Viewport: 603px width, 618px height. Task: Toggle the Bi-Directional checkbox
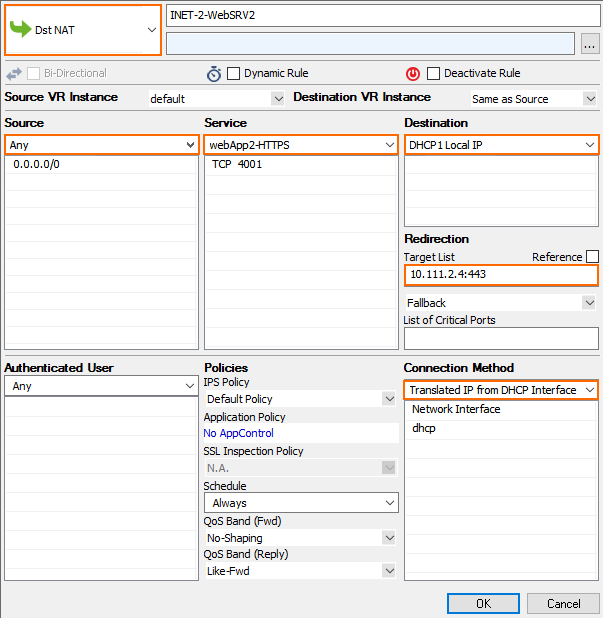[34, 73]
